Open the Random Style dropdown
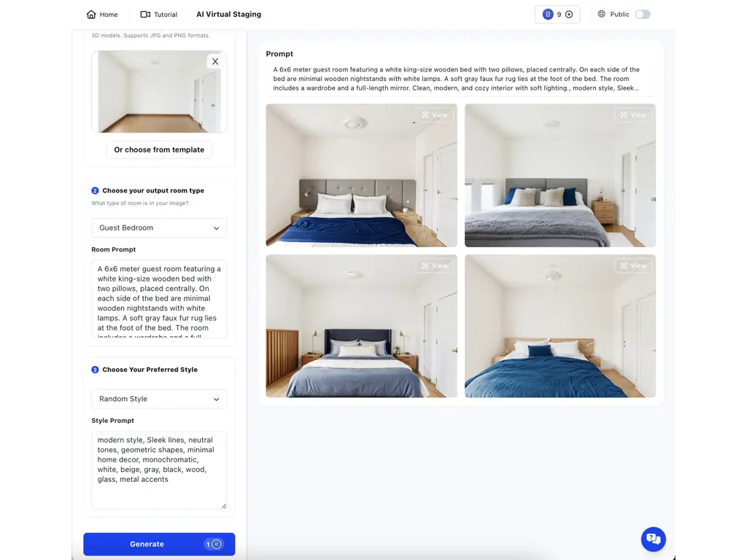 point(159,399)
